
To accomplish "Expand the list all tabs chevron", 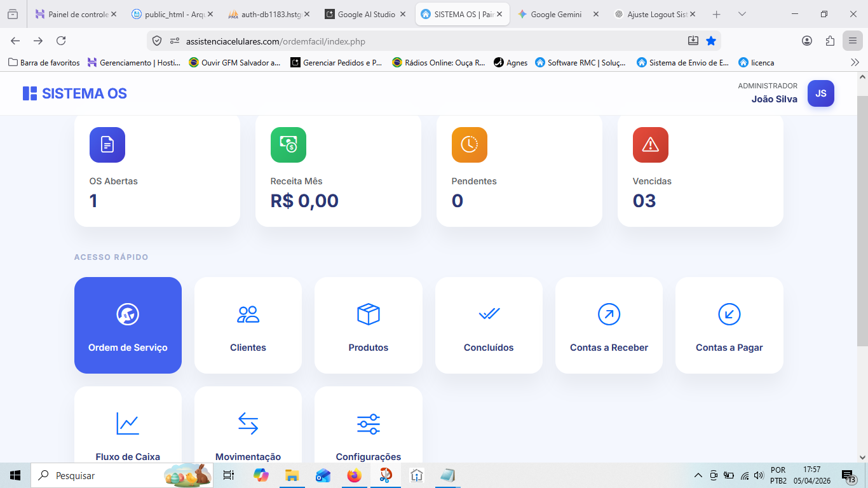I will click(x=742, y=14).
